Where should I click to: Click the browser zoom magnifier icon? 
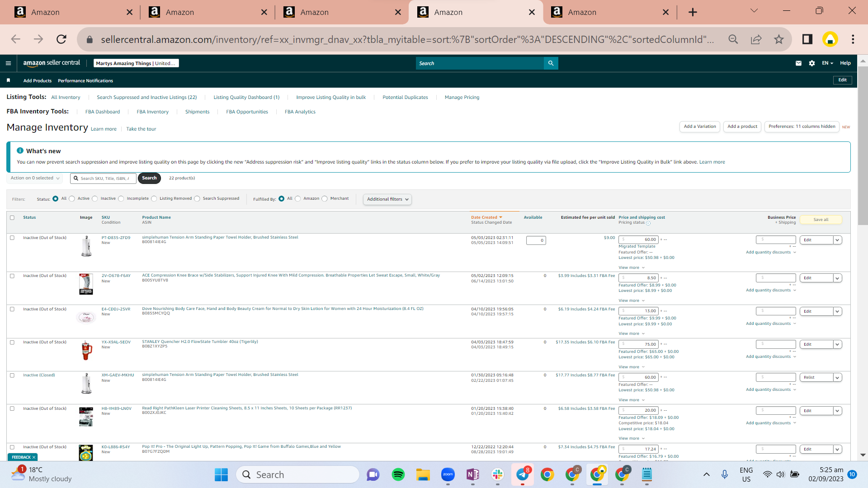click(x=733, y=39)
